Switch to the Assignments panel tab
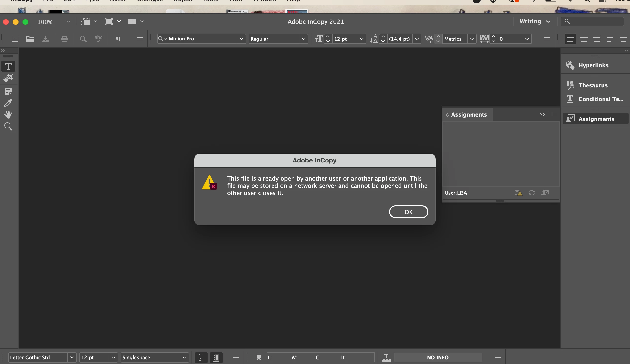Screen dimensions: 630x364 (x=469, y=115)
